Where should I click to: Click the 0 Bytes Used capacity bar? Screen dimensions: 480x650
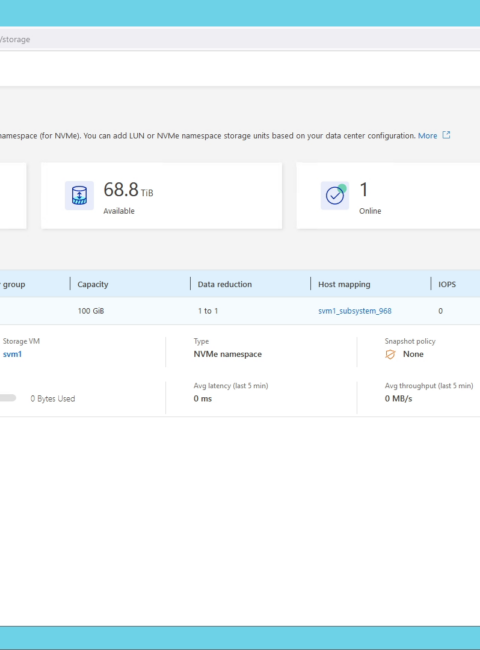click(8, 398)
